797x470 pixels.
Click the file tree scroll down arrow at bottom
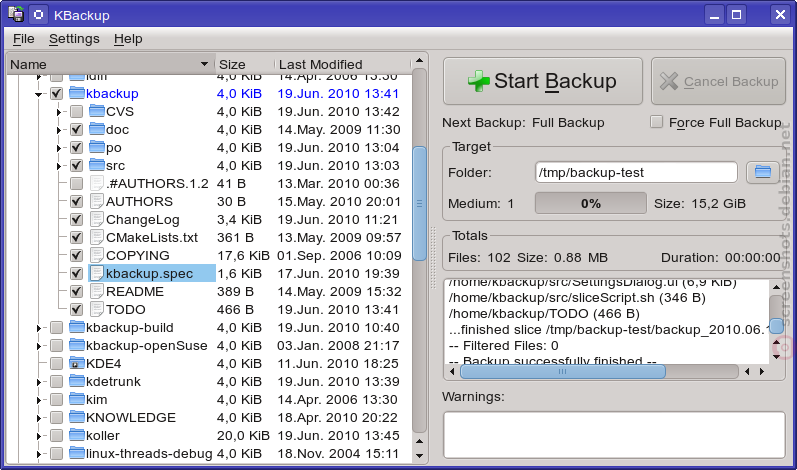point(419,455)
